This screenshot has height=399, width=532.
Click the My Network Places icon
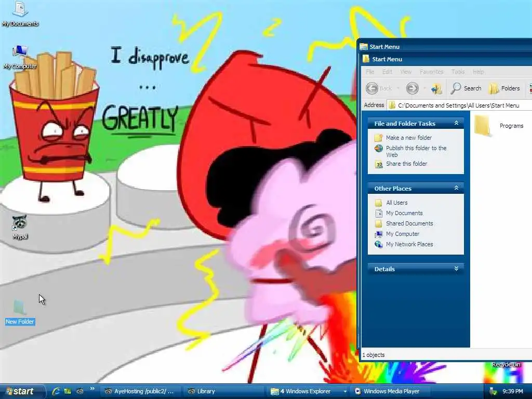click(379, 244)
